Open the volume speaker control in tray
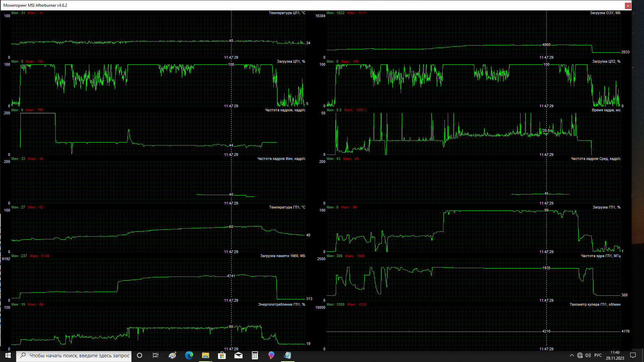The width and height of the screenshot is (644, 362). (x=588, y=355)
